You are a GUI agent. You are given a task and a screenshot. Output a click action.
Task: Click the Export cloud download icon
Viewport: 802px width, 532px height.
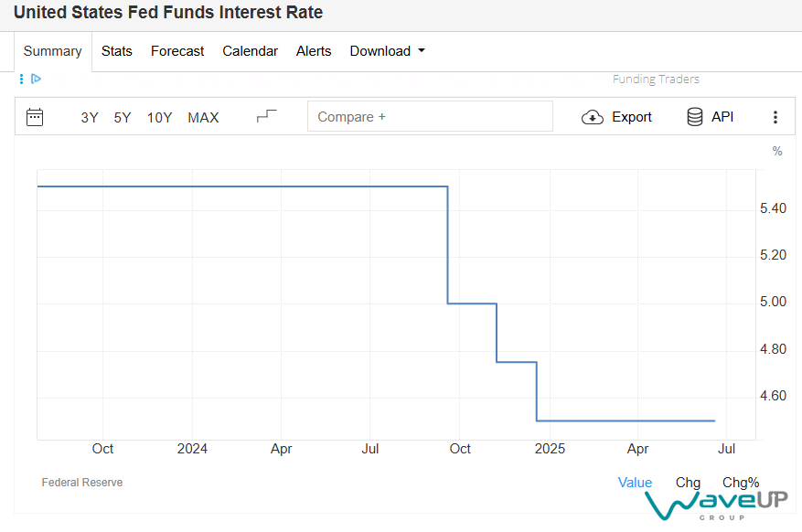tap(593, 117)
